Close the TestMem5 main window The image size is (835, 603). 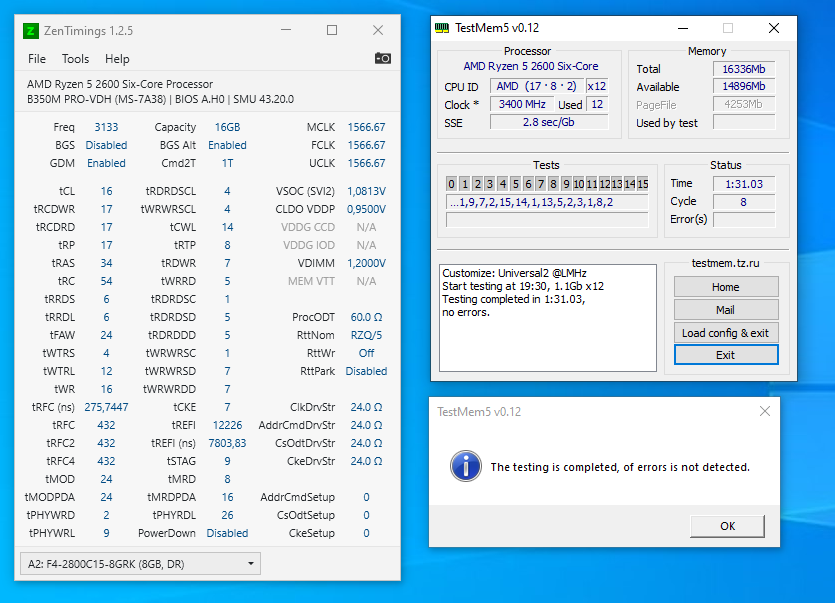pyautogui.click(x=774, y=28)
